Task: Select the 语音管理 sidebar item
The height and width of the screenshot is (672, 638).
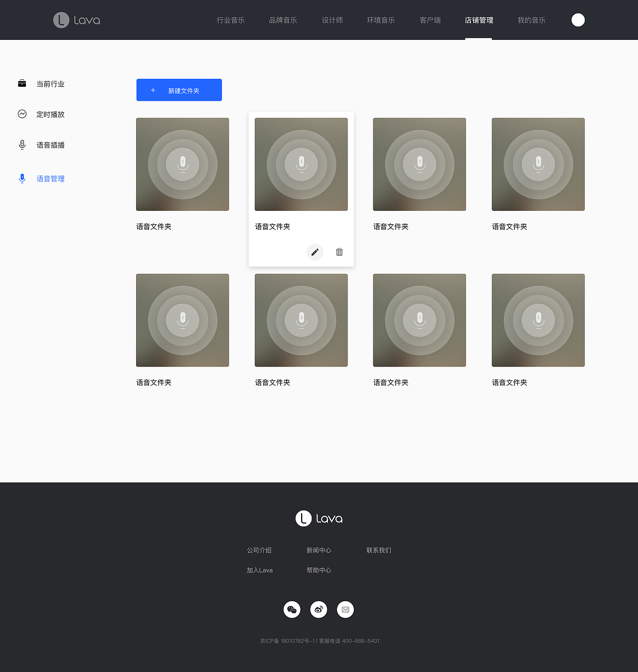Action: 50,178
